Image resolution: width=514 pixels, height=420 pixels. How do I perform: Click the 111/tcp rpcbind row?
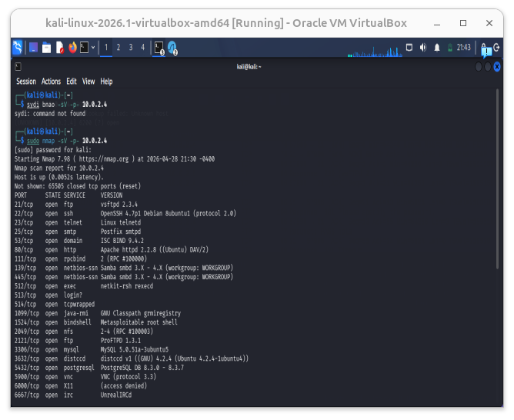tap(81, 258)
